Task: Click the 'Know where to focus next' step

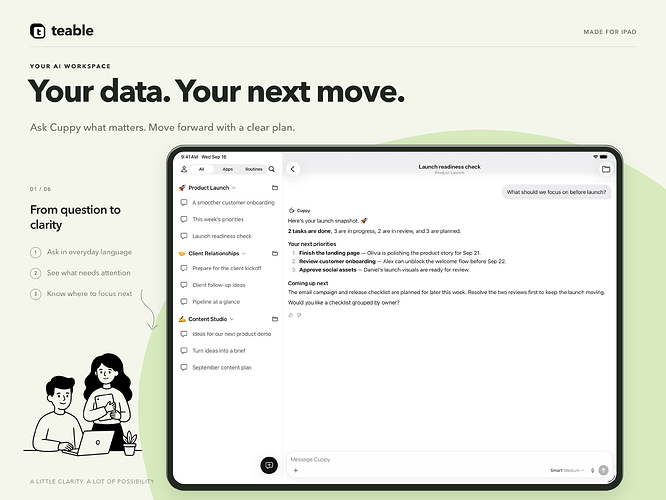Action: pyautogui.click(x=81, y=294)
